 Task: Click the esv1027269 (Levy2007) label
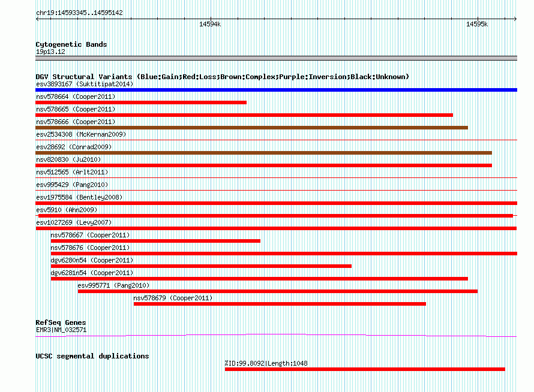coord(74,222)
